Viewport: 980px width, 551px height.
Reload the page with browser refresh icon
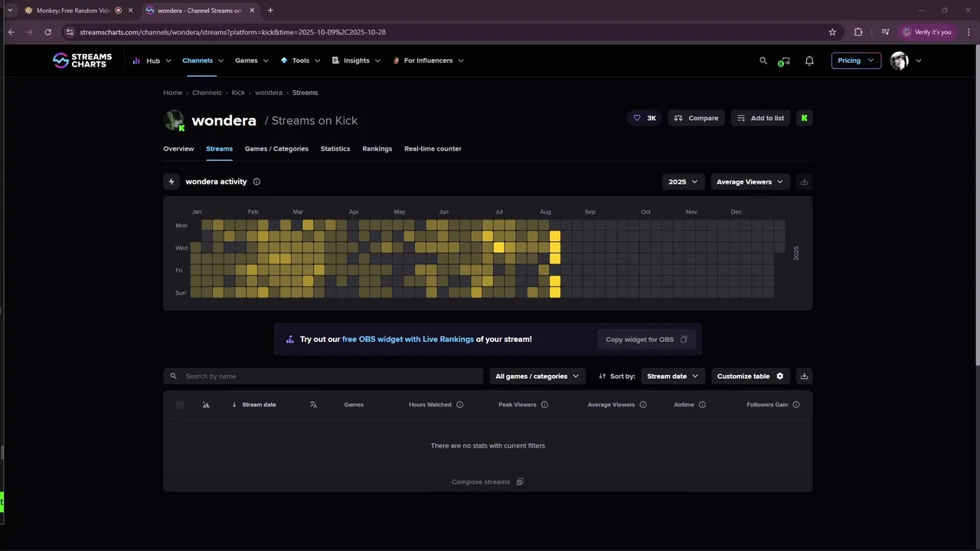[47, 32]
